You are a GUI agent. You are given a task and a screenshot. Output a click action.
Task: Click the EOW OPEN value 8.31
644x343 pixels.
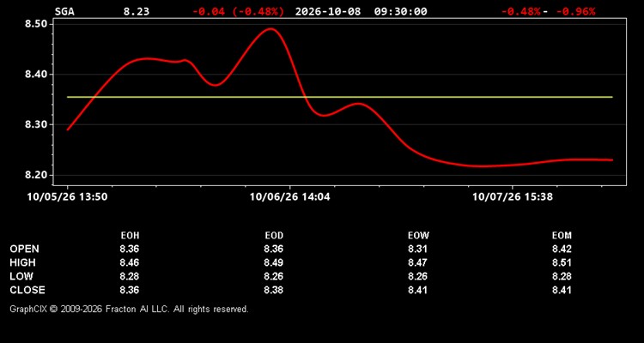coord(418,249)
